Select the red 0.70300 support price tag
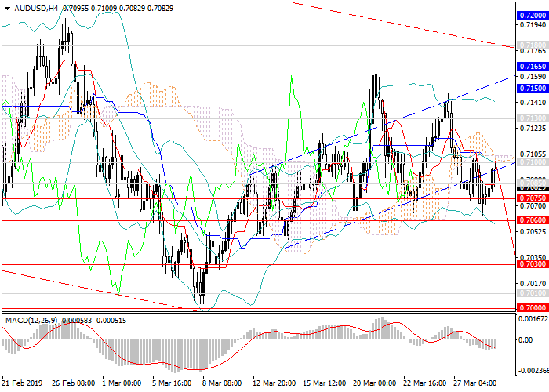 click(x=531, y=264)
